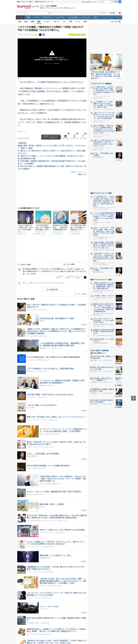This screenshot has width=138, height=644.
Task: Share the article on Facebook
Action: click(44, 35)
